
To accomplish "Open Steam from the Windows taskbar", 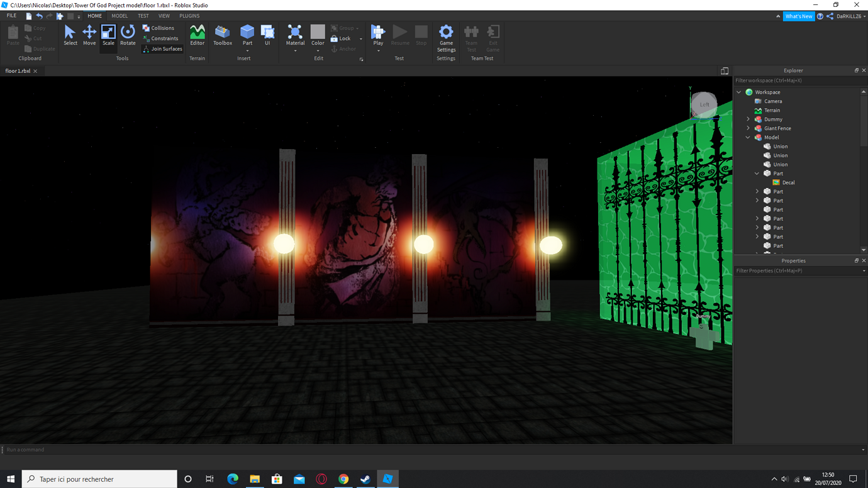I will click(x=365, y=479).
